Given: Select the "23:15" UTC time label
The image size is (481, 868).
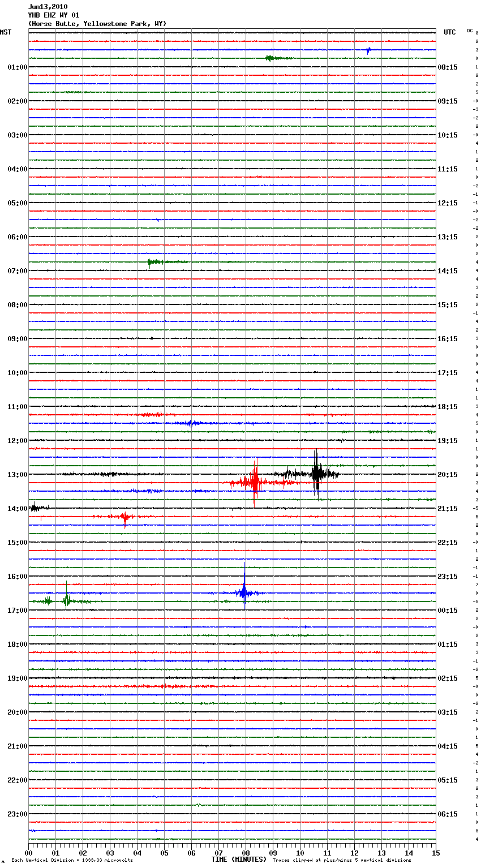Looking at the screenshot, I should (x=448, y=577).
